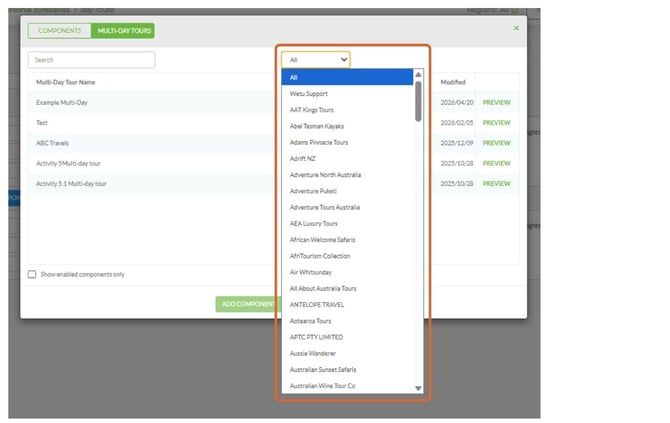Select Wetu Support from the list

(347, 94)
